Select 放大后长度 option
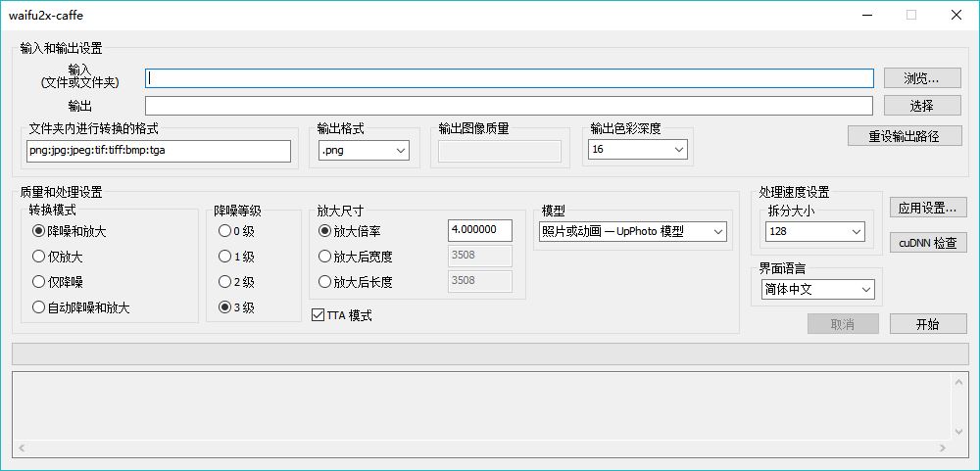The image size is (980, 471). pos(355,282)
